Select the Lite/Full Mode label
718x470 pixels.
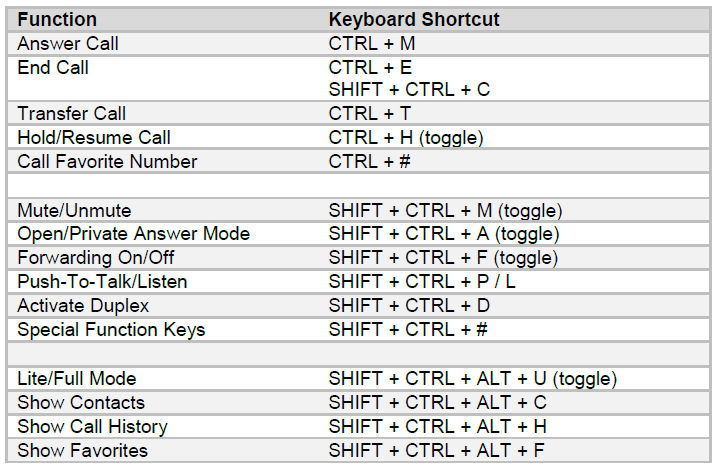coord(77,379)
